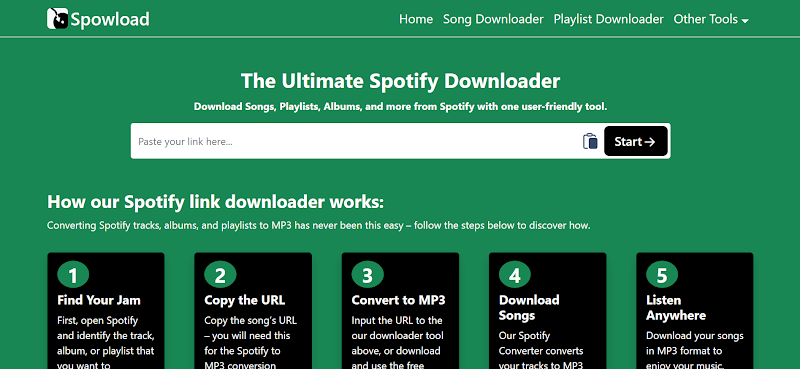Click the Spowload brand name text

110,19
